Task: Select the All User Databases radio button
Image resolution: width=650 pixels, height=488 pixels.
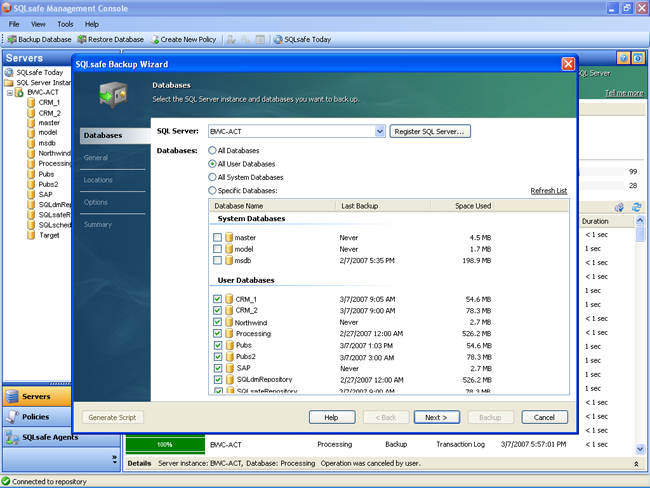Action: pyautogui.click(x=212, y=163)
